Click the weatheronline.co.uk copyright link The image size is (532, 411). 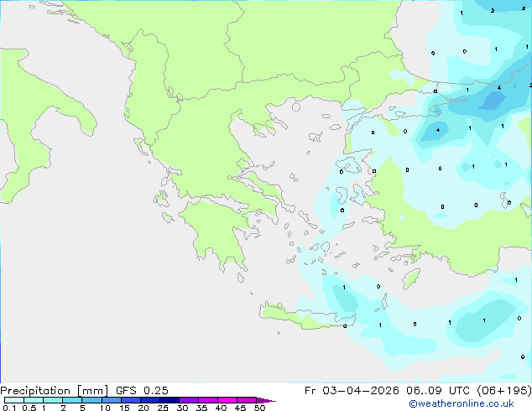462,403
